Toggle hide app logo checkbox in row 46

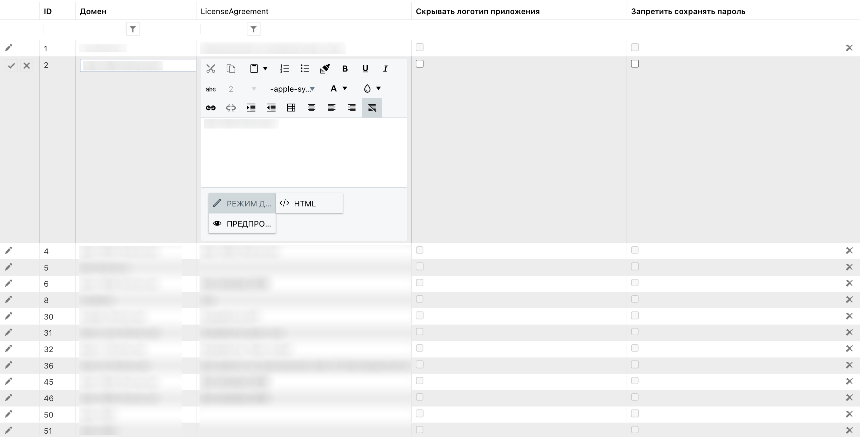click(420, 397)
